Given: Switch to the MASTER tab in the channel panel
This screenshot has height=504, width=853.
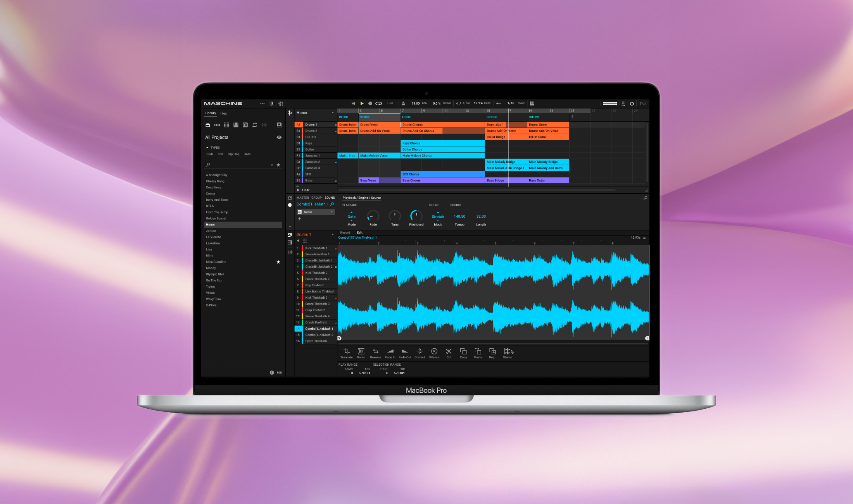Looking at the screenshot, I should click(302, 198).
